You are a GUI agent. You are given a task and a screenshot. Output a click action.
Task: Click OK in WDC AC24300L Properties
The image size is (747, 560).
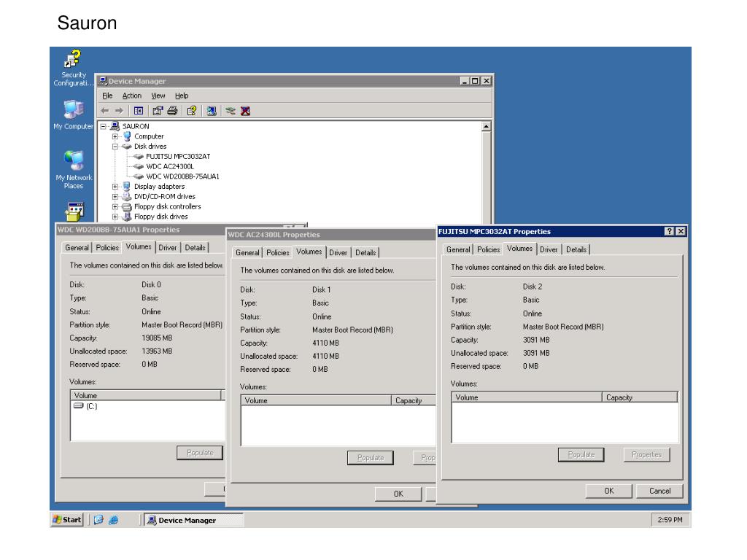[x=398, y=494]
